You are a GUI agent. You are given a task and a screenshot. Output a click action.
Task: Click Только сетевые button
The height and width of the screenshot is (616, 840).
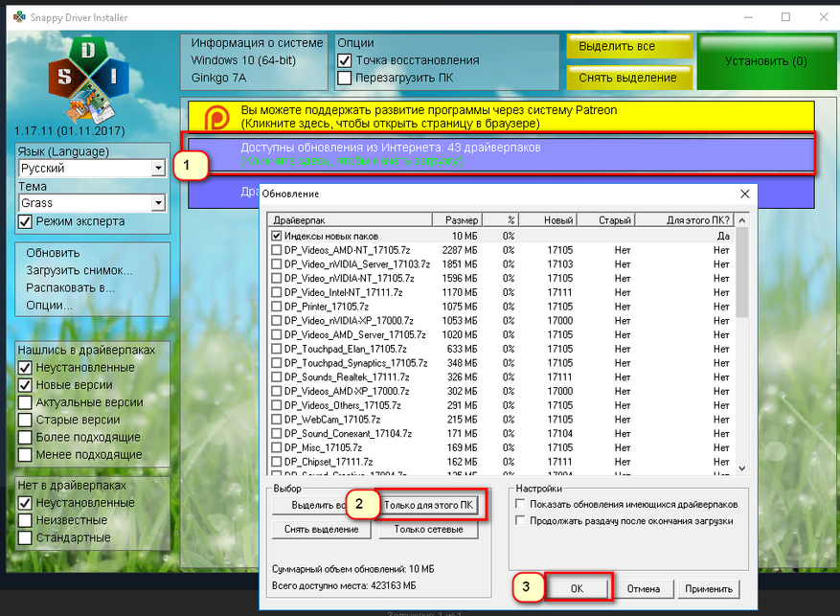[x=428, y=529]
